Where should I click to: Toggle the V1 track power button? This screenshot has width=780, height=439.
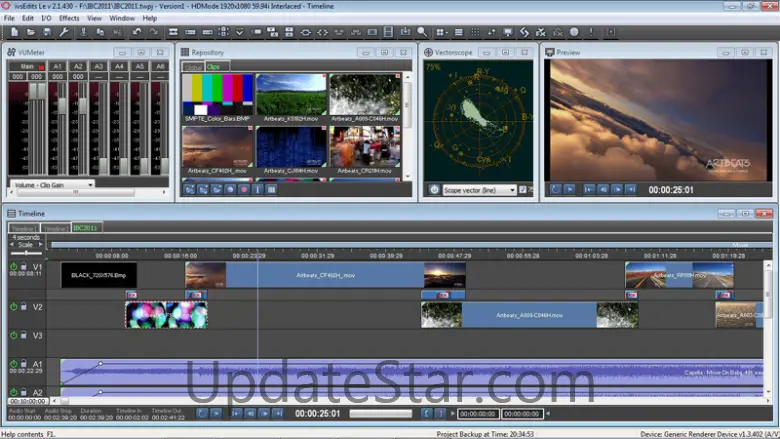[x=14, y=267]
